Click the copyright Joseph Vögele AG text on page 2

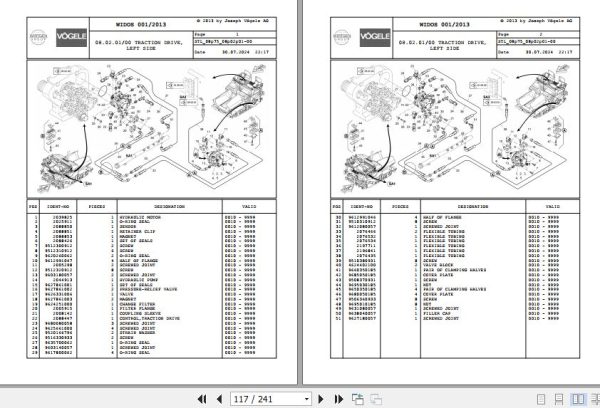pyautogui.click(x=536, y=21)
